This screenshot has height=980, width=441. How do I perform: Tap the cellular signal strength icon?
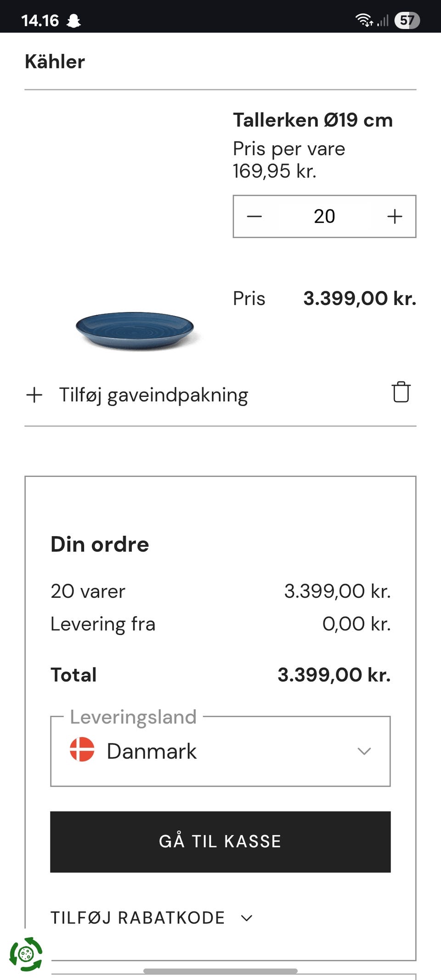click(383, 21)
